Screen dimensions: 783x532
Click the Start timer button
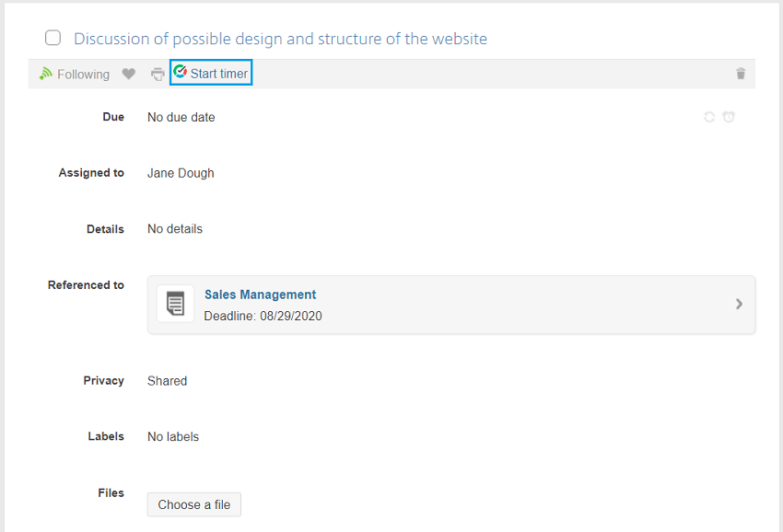(x=211, y=73)
